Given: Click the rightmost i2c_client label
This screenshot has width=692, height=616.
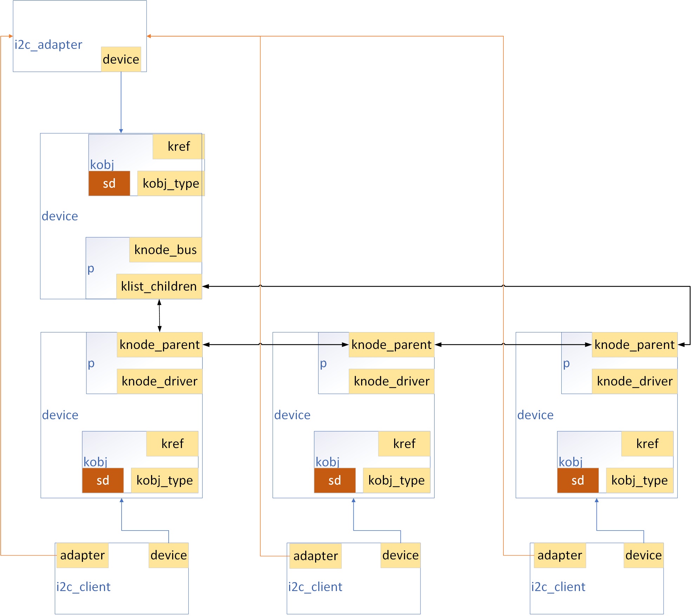Looking at the screenshot, I should (558, 587).
